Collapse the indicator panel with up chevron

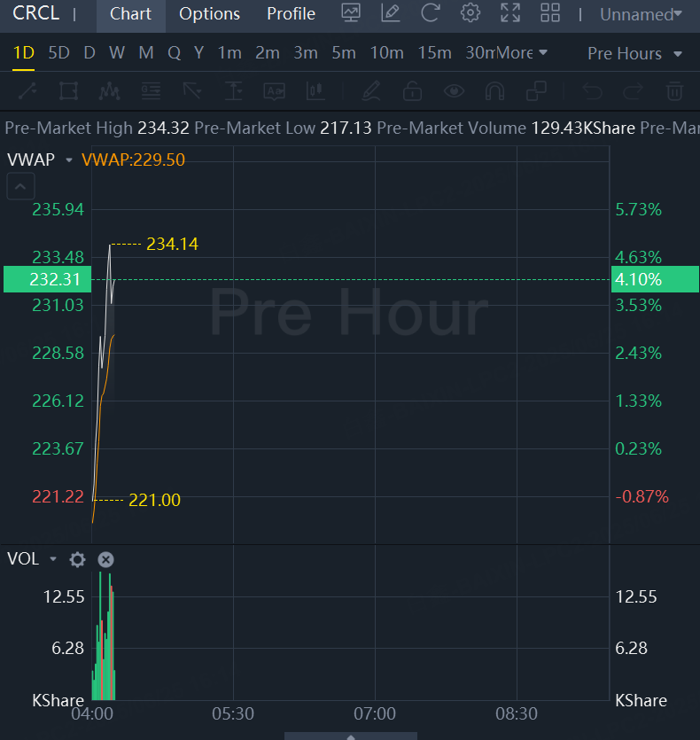(x=21, y=186)
